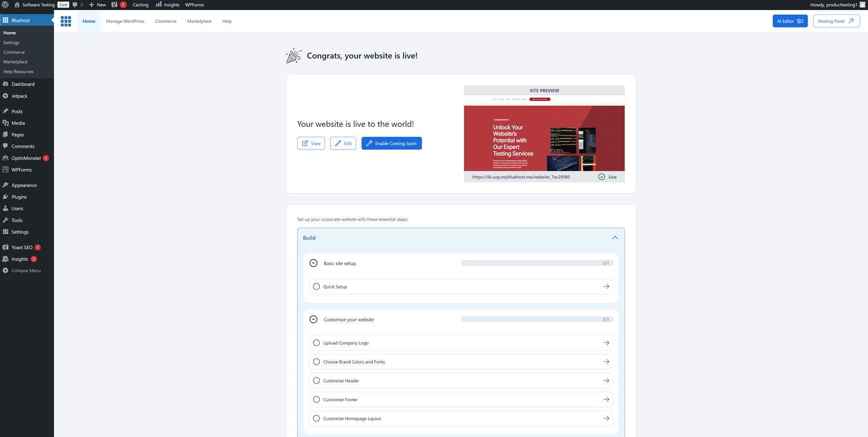Collapse the Customize your website group
868x437 pixels.
[313, 319]
